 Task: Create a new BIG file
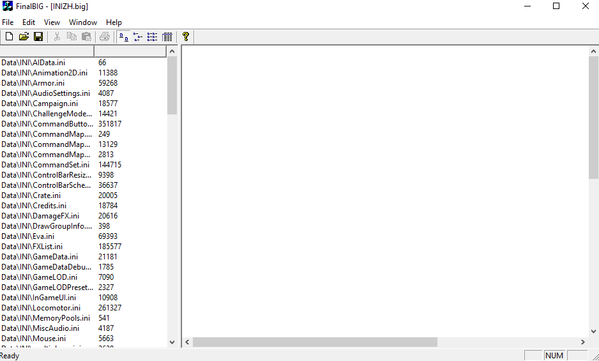pos(9,37)
